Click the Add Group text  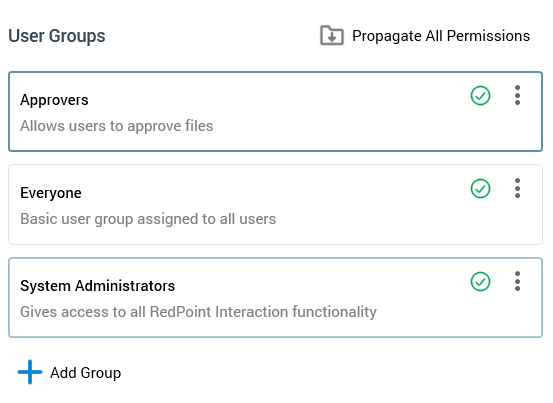point(86,373)
